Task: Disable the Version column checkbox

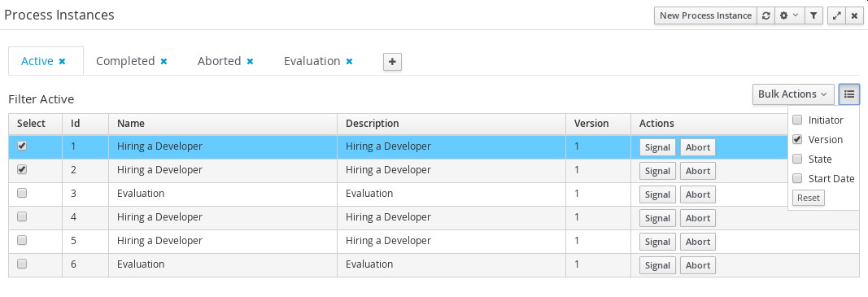Action: (798, 139)
